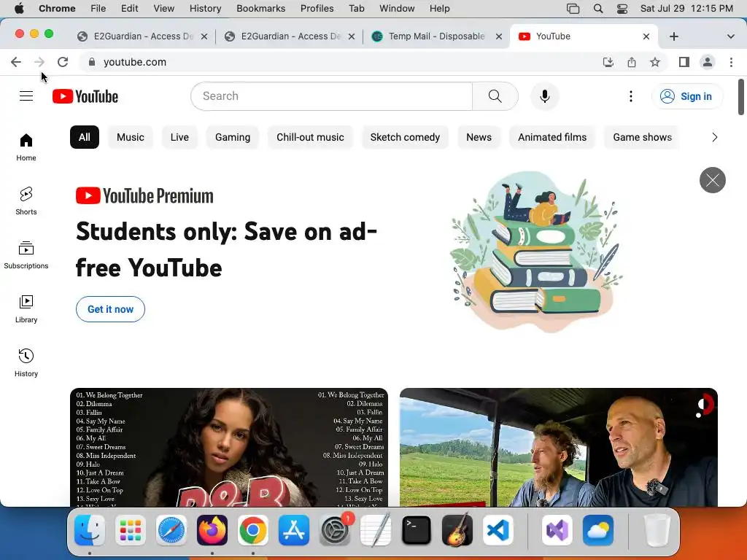
Task: Open the Bookmarks menu
Action: [x=260, y=9]
